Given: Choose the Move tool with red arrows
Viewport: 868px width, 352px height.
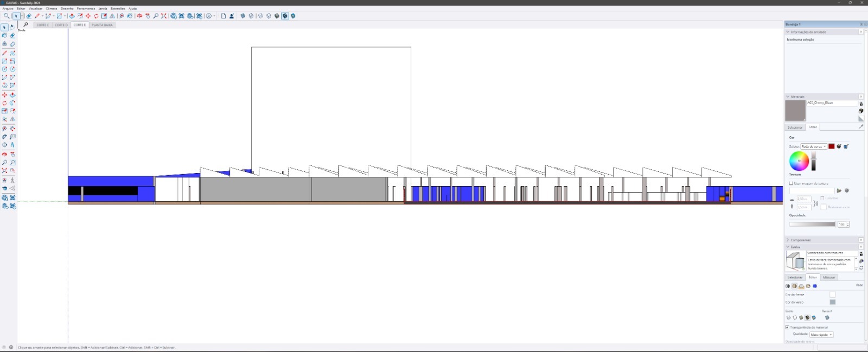Looking at the screenshot, I should click(x=88, y=16).
